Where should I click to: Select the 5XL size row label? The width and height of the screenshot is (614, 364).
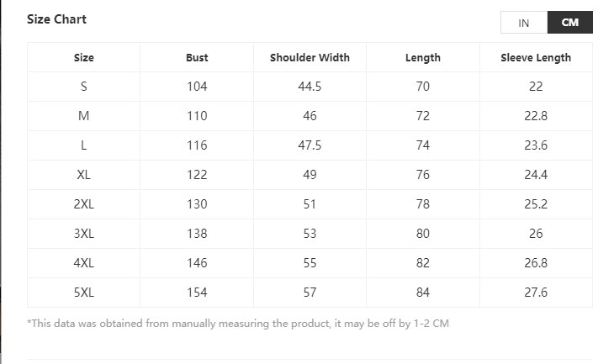84,293
